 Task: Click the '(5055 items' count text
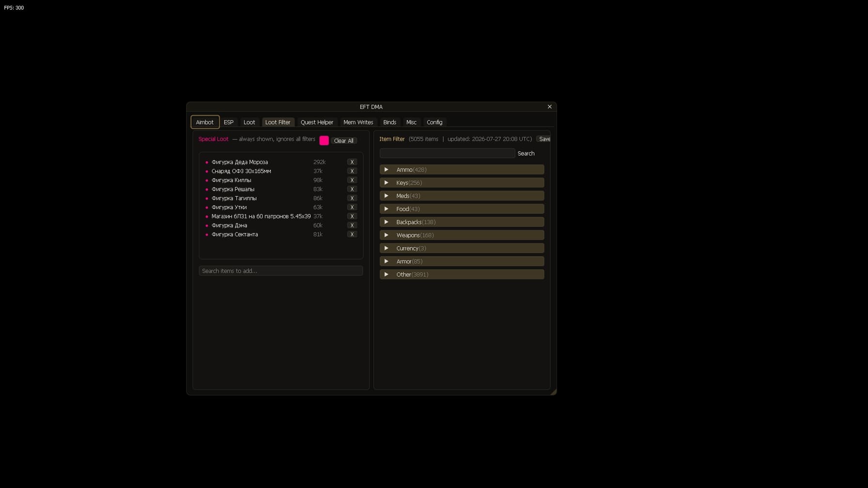pos(423,139)
